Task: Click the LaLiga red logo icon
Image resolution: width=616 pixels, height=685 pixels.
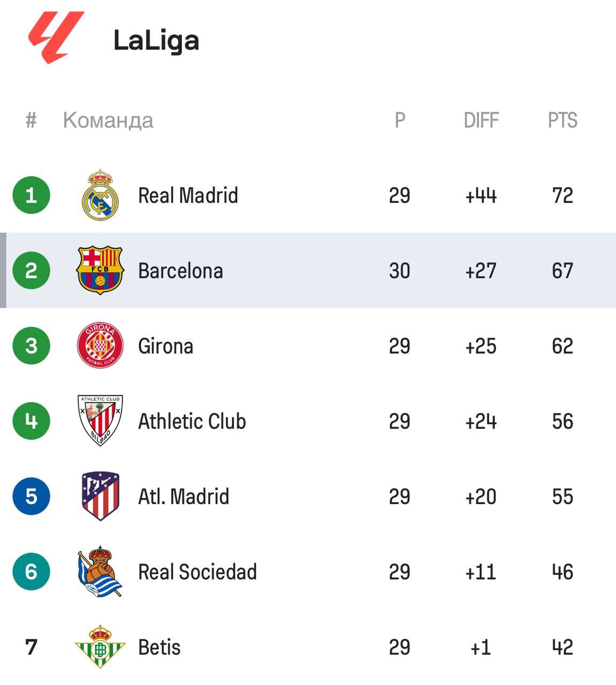Action: 56,37
